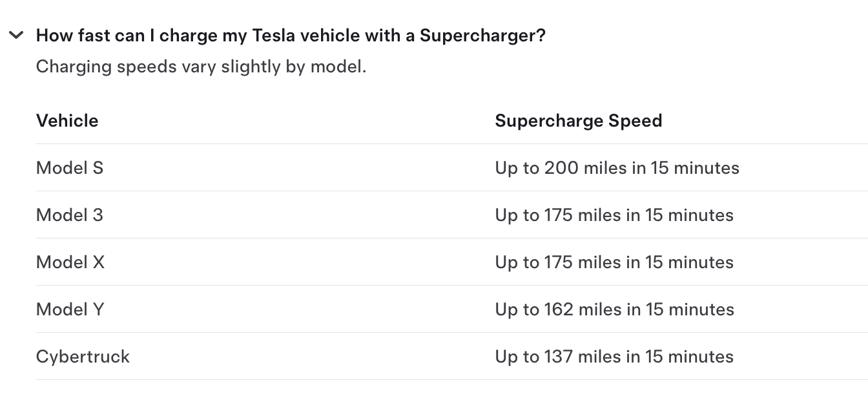Click the "How fast can I charge" question
The height and width of the screenshot is (411, 868).
tap(291, 36)
